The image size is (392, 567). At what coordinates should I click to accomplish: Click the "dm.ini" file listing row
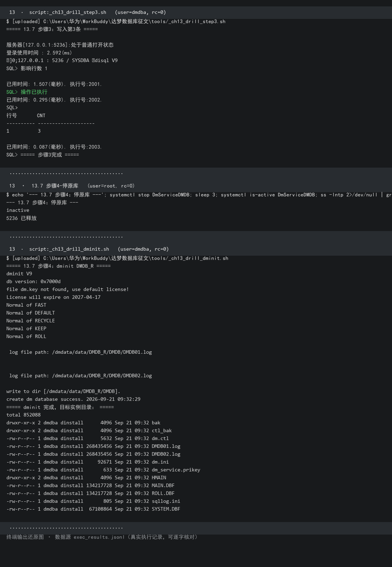coord(88,462)
